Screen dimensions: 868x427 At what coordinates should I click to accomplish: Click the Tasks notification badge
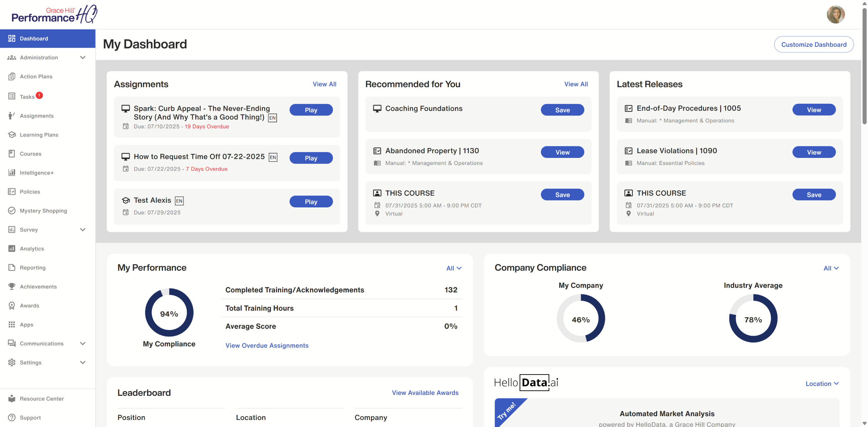pyautogui.click(x=39, y=95)
